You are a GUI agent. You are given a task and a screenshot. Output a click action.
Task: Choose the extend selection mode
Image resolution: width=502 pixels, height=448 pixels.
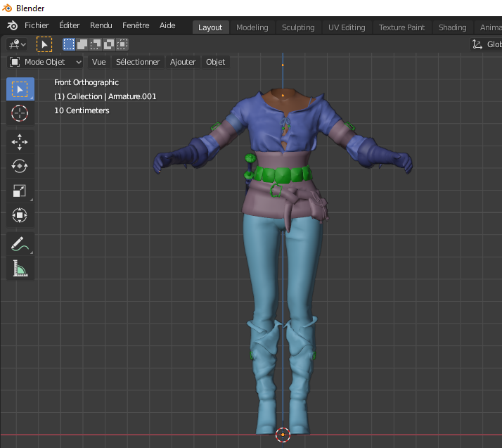82,44
